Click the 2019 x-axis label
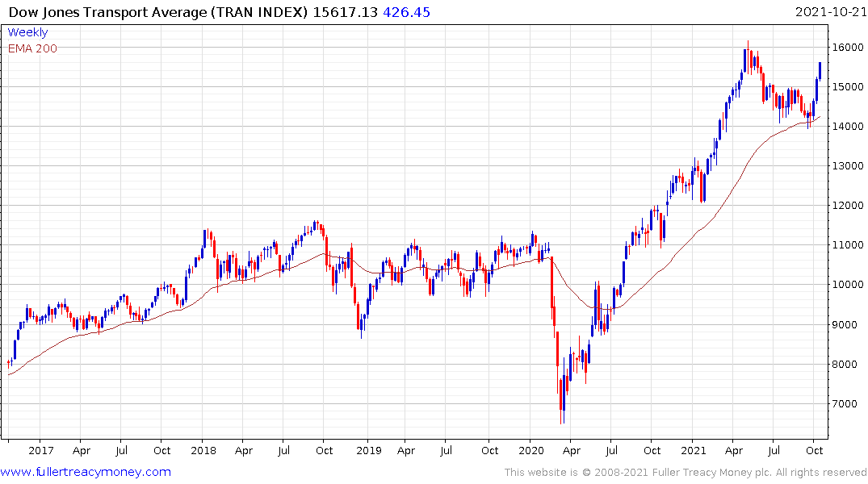The height and width of the screenshot is (484, 868). point(369,451)
